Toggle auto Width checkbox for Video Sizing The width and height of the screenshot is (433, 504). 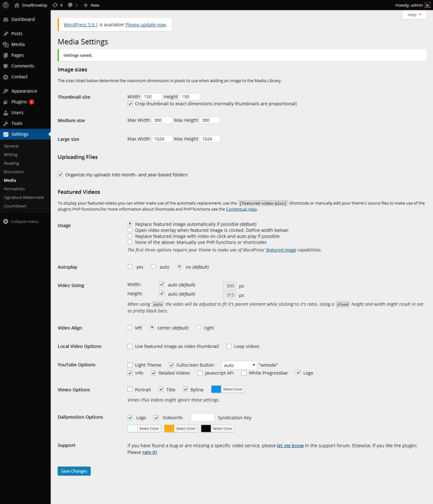point(161,284)
